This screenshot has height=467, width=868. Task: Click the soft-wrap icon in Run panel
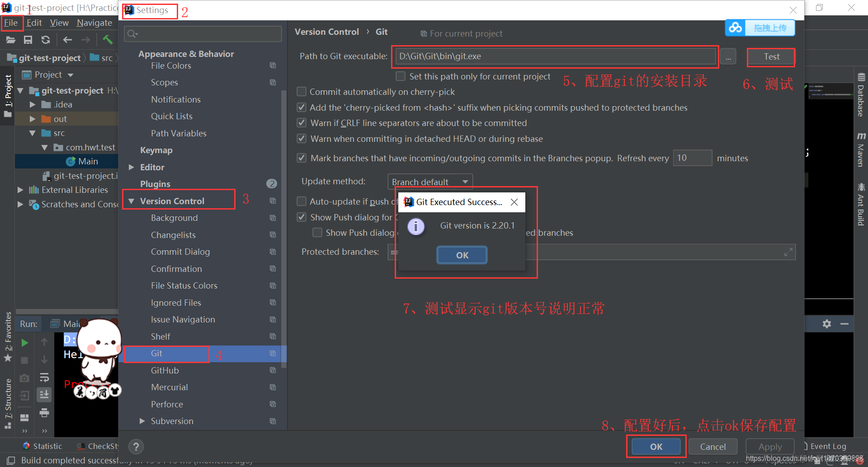pyautogui.click(x=44, y=377)
